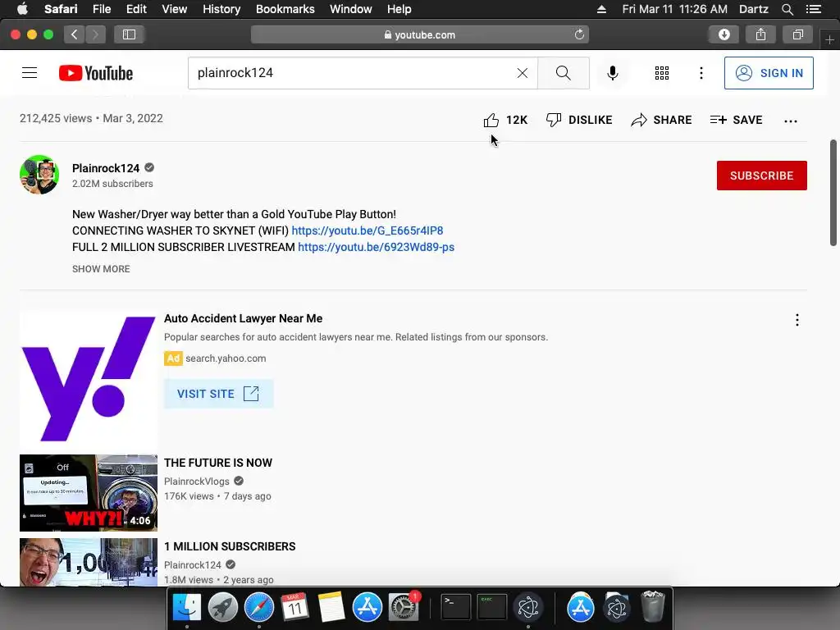Screen dimensions: 840x630
Task: Go back with Safari back arrow
Action: click(75, 34)
